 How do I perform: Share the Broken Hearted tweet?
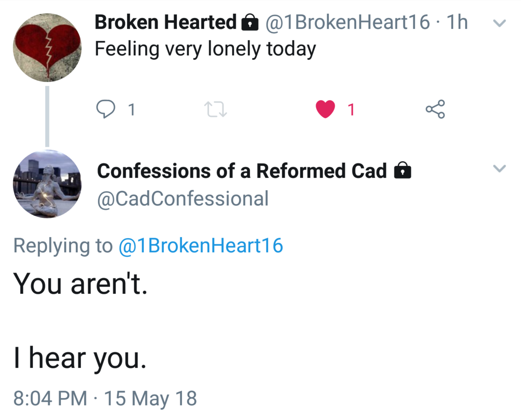pyautogui.click(x=435, y=109)
